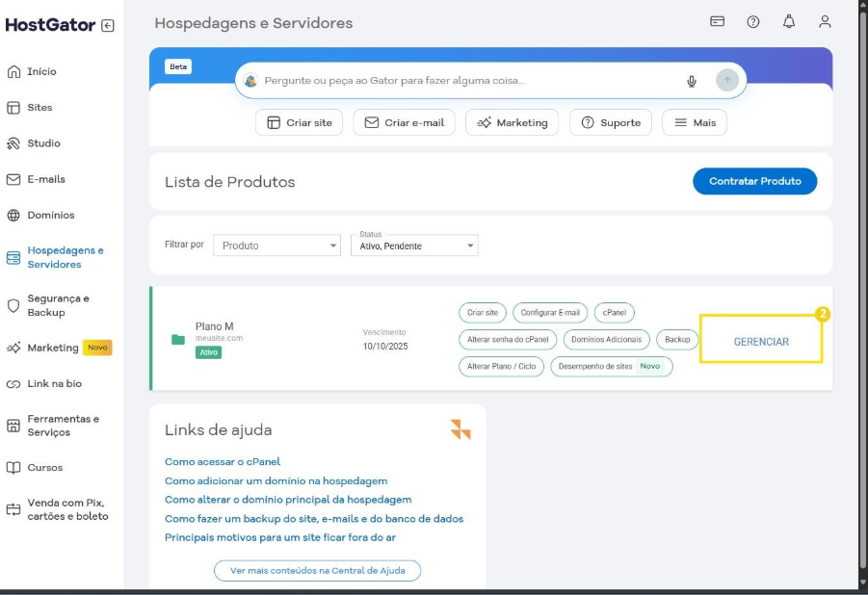Viewport: 868px width, 595px height.
Task: Select Segurança e Backup in sidebar
Action: click(57, 305)
